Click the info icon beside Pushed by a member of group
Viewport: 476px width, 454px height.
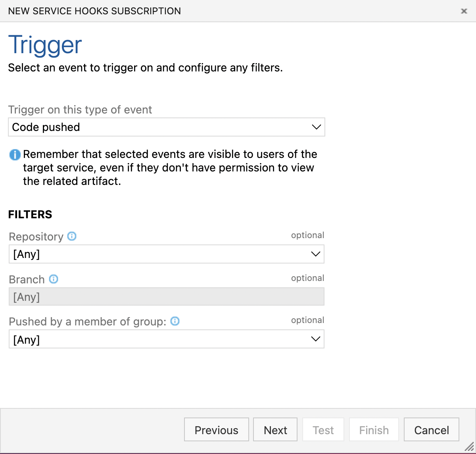pos(175,321)
